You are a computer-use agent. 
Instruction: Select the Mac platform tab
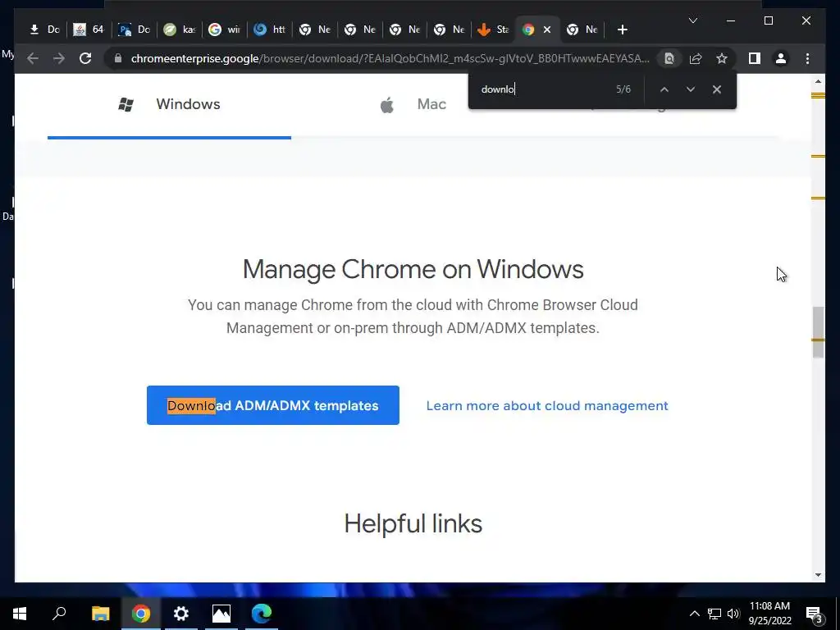[413, 104]
